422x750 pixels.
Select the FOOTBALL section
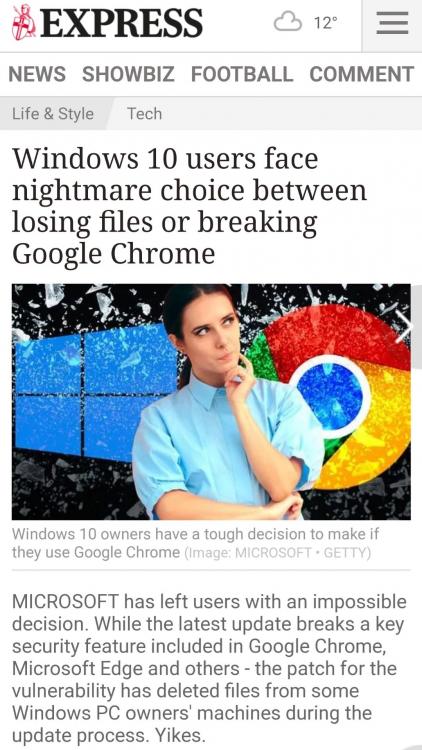click(242, 74)
